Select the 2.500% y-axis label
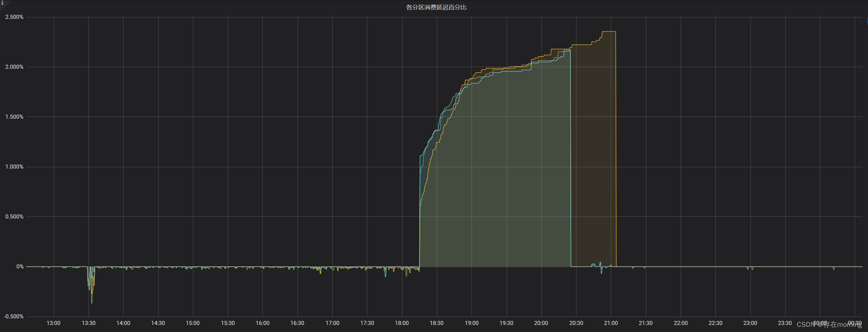The width and height of the screenshot is (868, 332). (14, 17)
